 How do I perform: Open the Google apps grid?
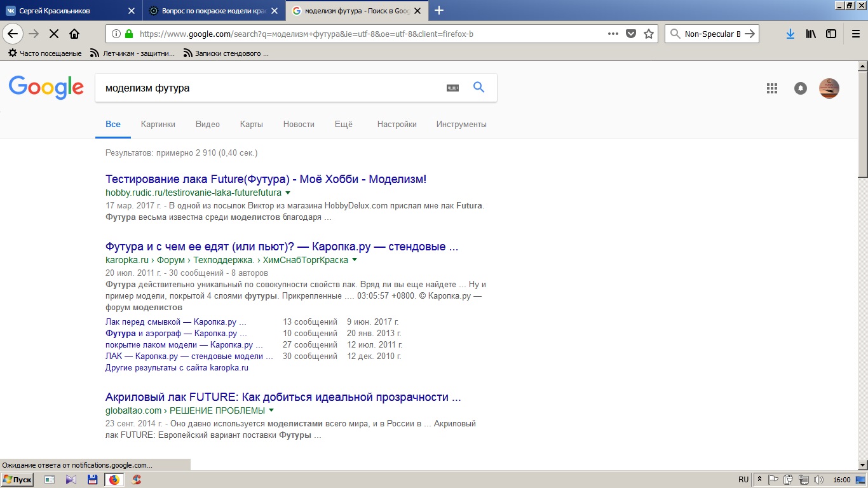772,88
